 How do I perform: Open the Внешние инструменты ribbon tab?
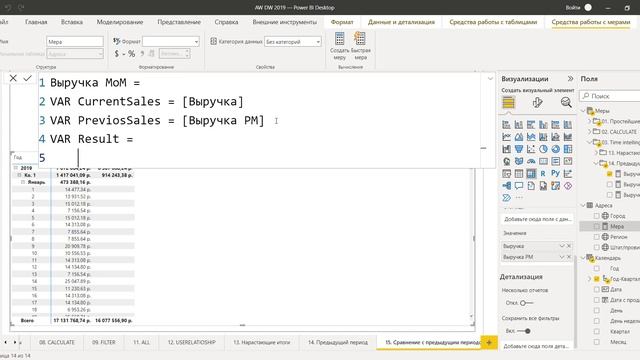284,22
